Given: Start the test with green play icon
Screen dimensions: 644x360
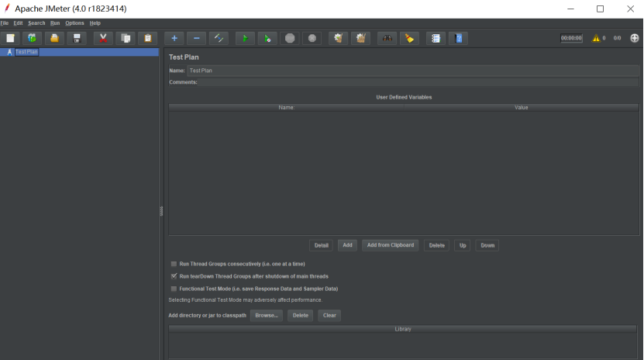Looking at the screenshot, I should [x=245, y=38].
